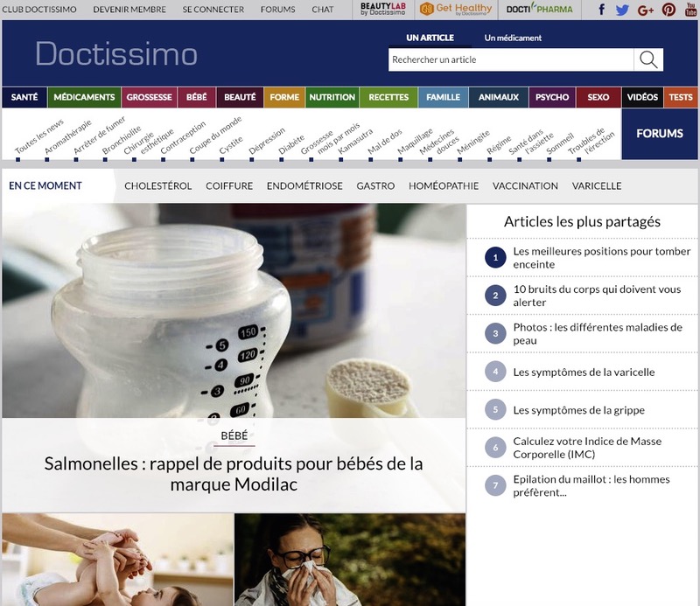Click the Doctissimo site logo

[x=116, y=54]
